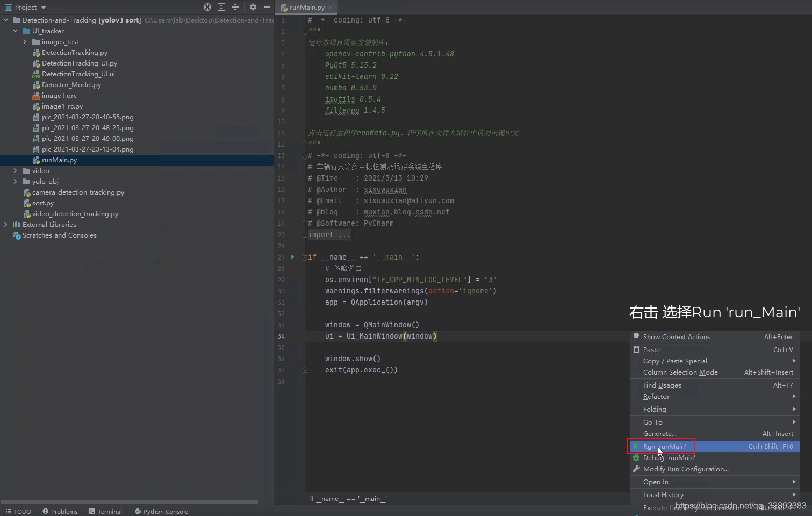812x516 pixels.
Task: Open the Local History submenu
Action: (x=715, y=494)
